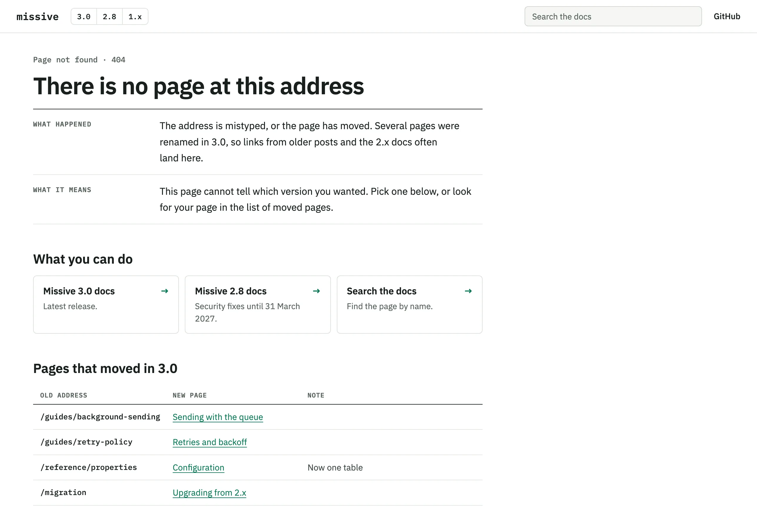Click the /reference/properties old address
Image resolution: width=757 pixels, height=532 pixels.
click(88, 467)
